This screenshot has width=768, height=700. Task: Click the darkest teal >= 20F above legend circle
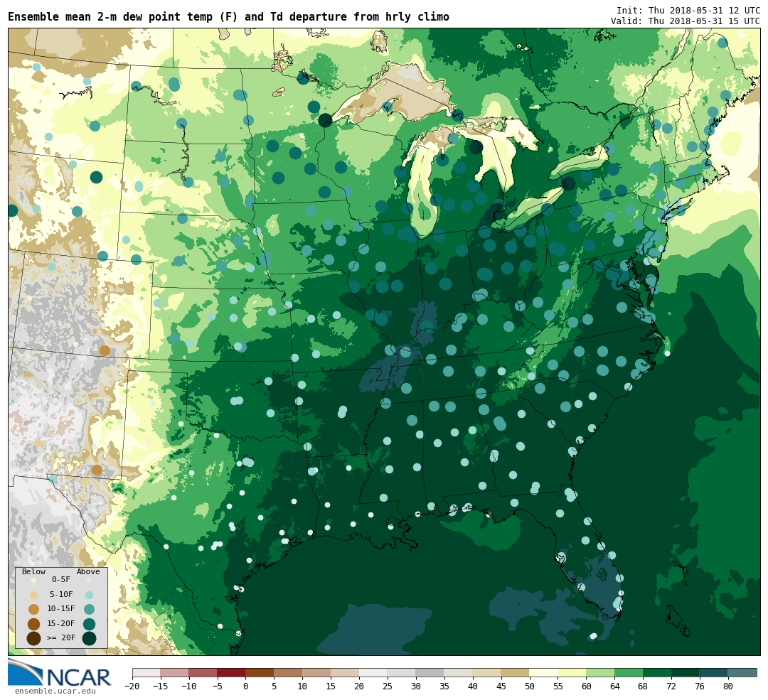[89, 639]
